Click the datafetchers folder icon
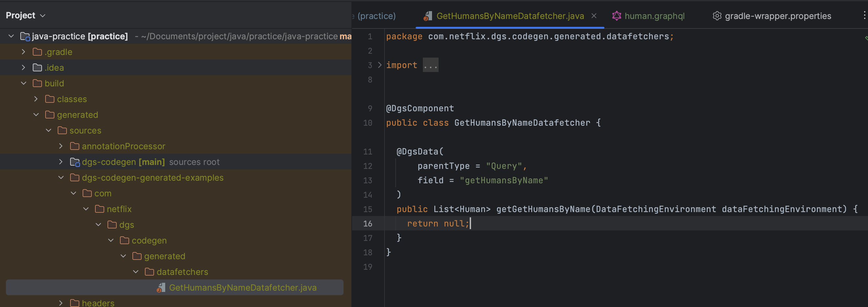Image resolution: width=868 pixels, height=307 pixels. coord(149,272)
